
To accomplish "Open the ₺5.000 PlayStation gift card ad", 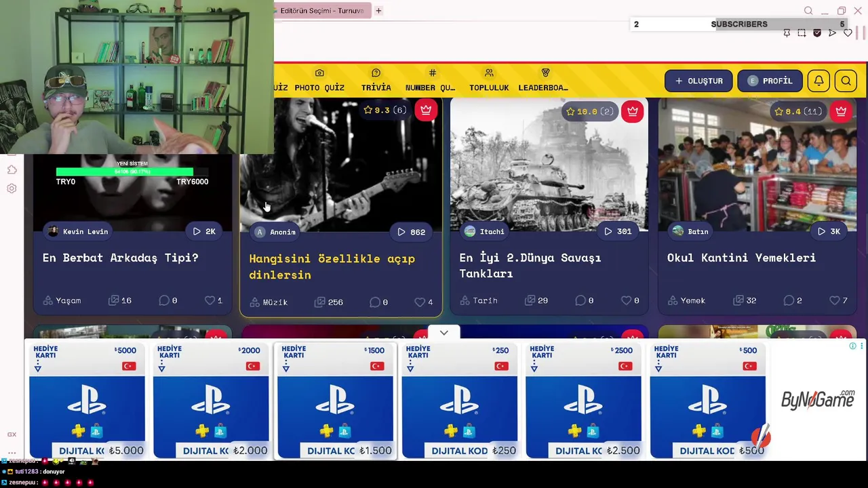I will 87,401.
